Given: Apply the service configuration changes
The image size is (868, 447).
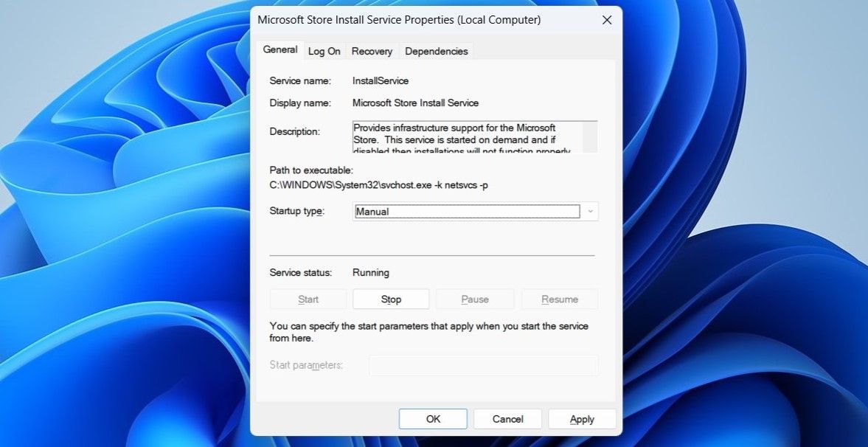Looking at the screenshot, I should 582,418.
